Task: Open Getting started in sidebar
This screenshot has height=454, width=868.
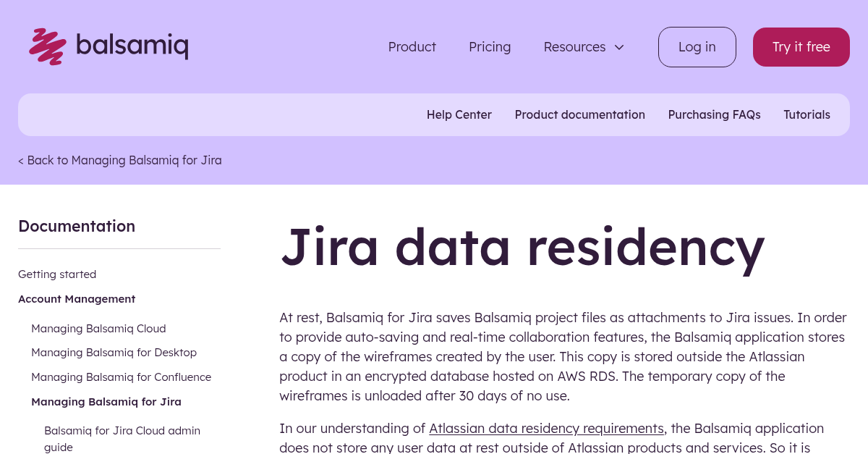Action: coord(57,274)
